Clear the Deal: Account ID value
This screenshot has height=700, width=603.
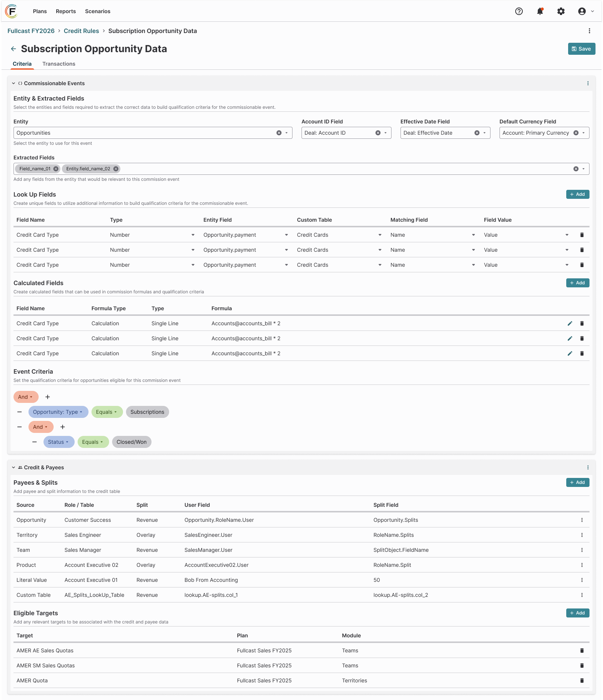point(378,133)
